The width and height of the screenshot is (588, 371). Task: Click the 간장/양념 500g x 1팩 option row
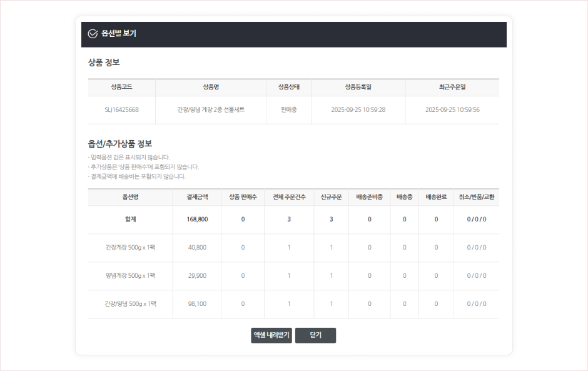(x=130, y=304)
